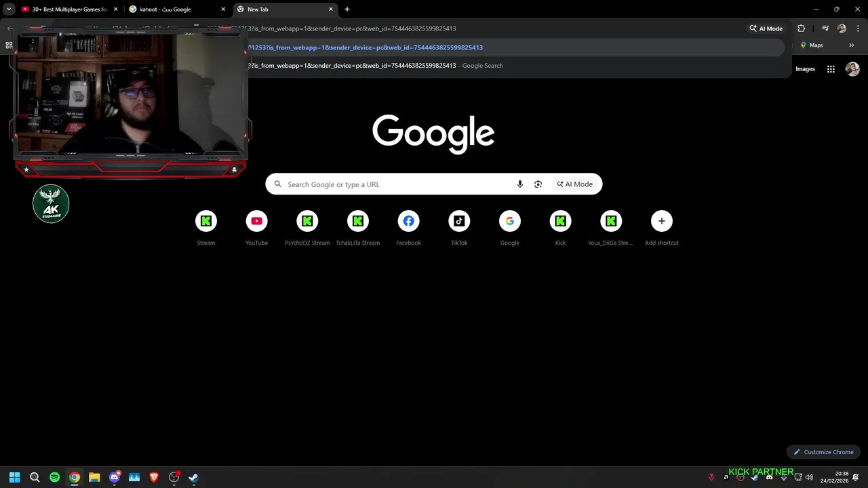
Task: Close the New Tab tab
Action: pos(331,9)
